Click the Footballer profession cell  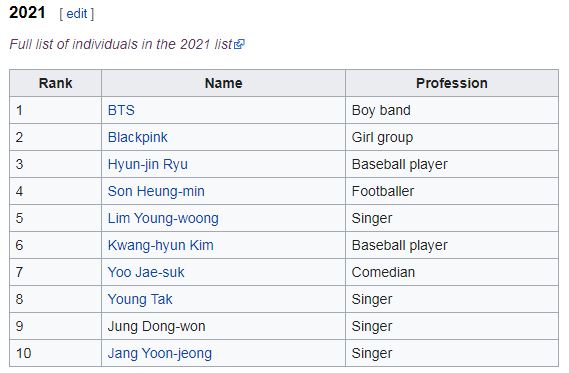pyautogui.click(x=452, y=191)
